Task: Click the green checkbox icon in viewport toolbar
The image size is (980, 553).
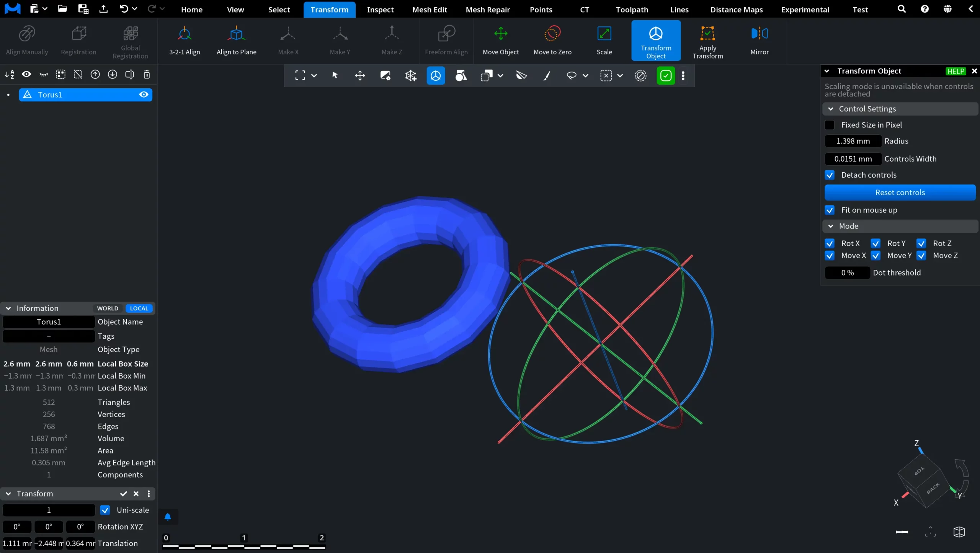Action: 666,75
